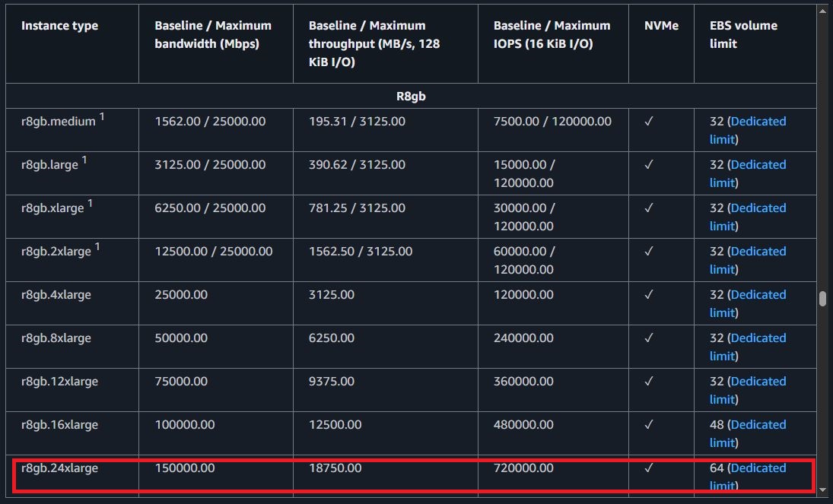The image size is (833, 504).
Task: Select the r8gb.24xlarge instance name cell
Action: click(59, 468)
